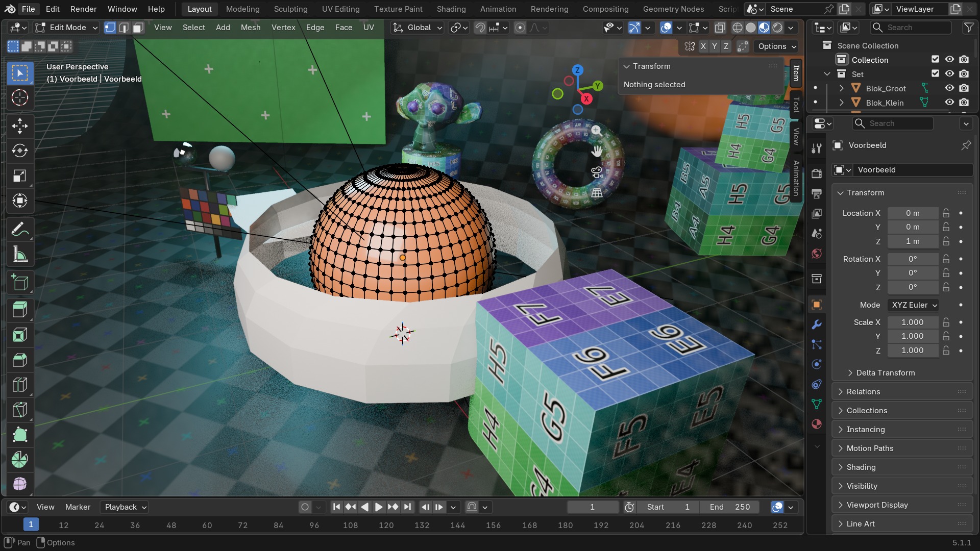Open the Render menu

click(x=84, y=9)
